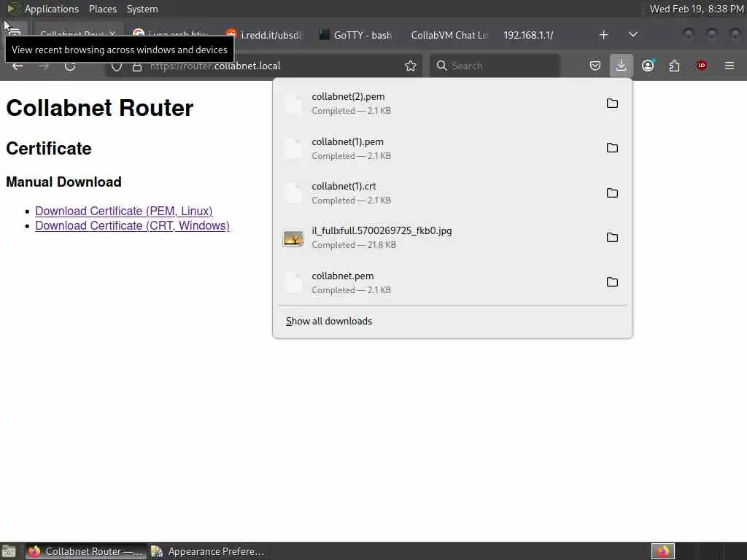The image size is (747, 560).
Task: Show il_fullxfull.5700269725_fkb0.jpg in folder
Action: [612, 237]
